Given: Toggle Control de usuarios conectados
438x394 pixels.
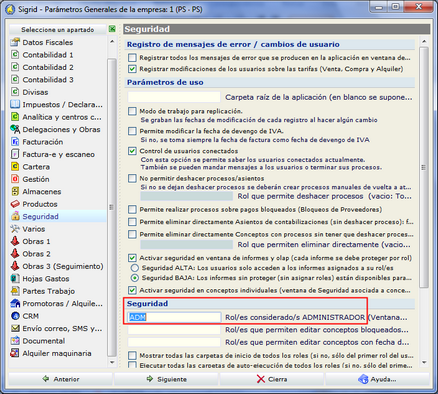Looking at the screenshot, I should (x=132, y=151).
